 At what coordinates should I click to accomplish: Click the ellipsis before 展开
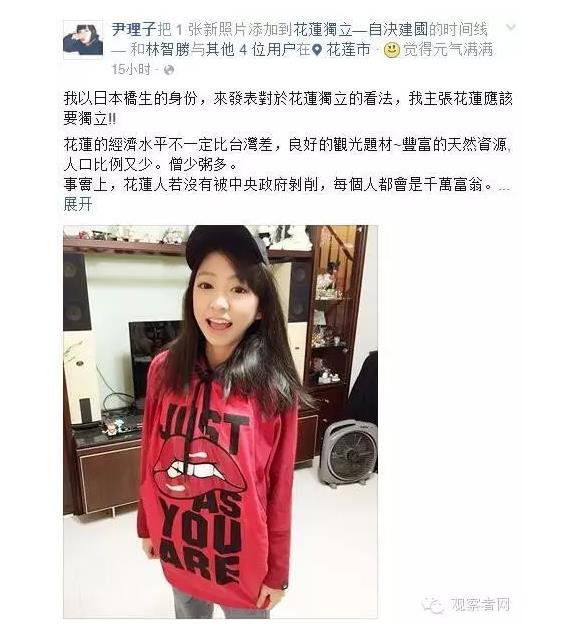click(504, 188)
